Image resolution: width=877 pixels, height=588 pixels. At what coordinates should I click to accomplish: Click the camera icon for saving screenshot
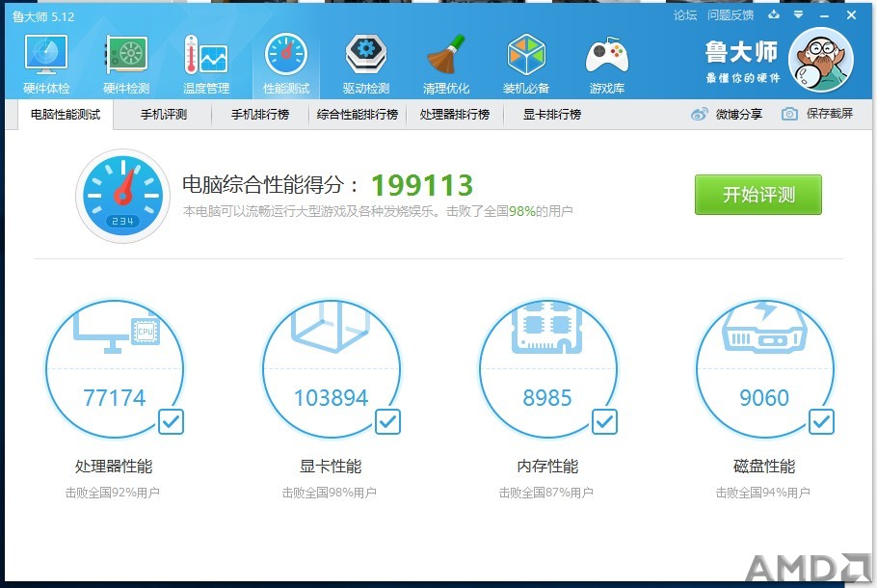coord(789,114)
